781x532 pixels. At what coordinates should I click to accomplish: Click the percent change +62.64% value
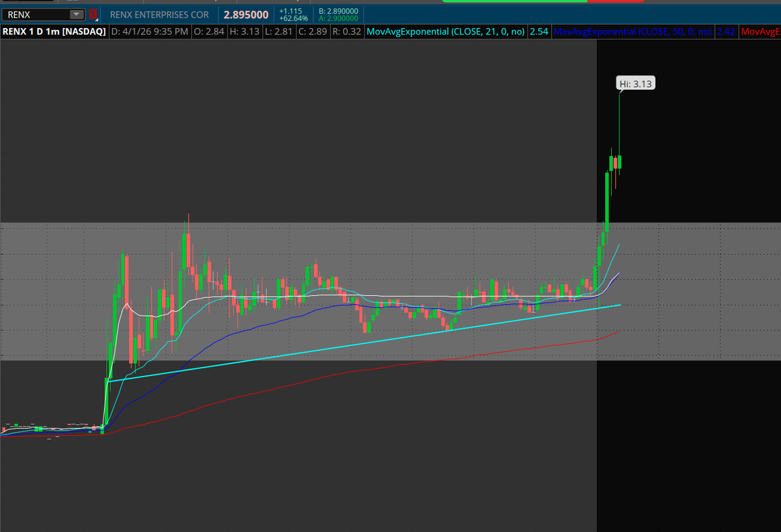293,18
